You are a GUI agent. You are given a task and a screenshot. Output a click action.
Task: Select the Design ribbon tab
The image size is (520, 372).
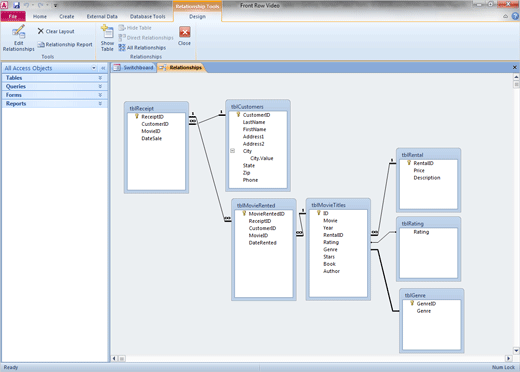click(x=197, y=16)
